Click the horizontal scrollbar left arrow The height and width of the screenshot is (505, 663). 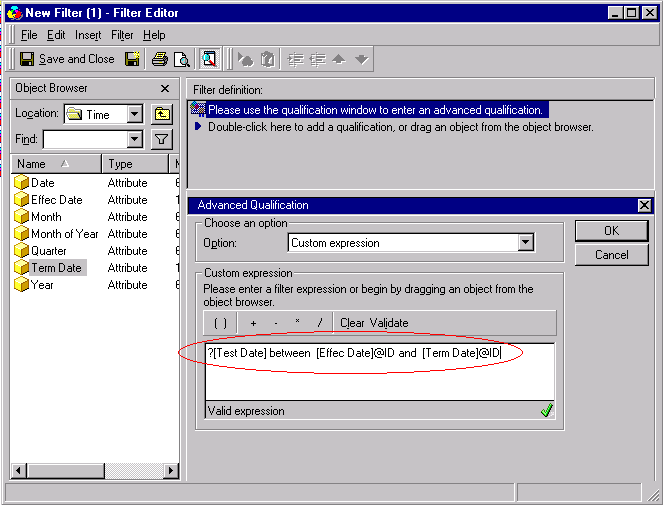point(19,471)
